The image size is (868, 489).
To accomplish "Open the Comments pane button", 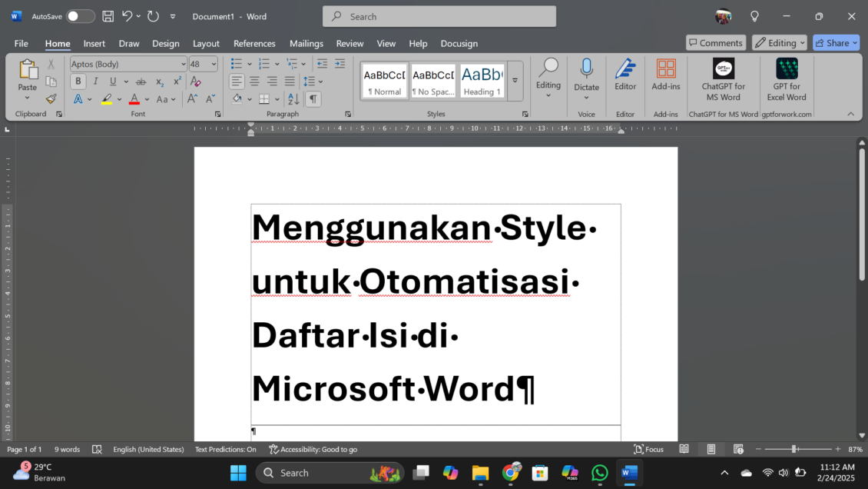I will tap(715, 43).
